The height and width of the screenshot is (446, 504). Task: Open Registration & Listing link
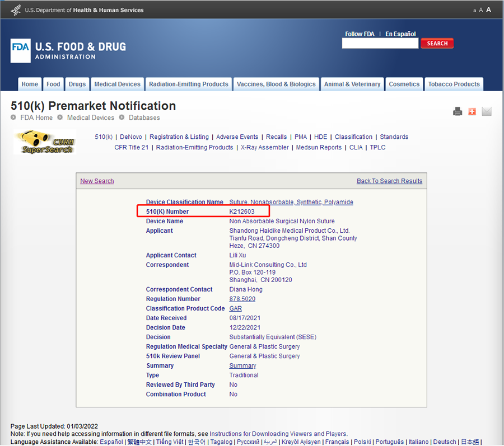179,137
